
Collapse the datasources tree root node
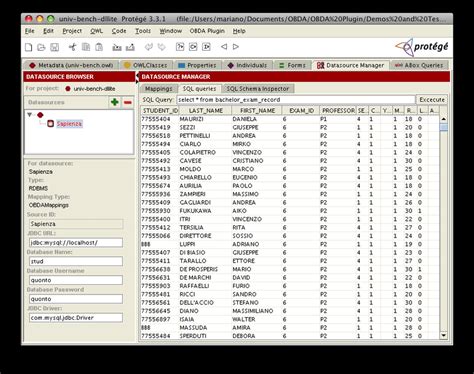pos(30,115)
